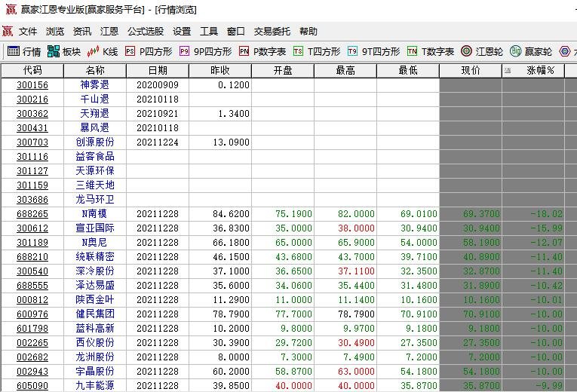The width and height of the screenshot is (577, 392).
Task: Toggle sort on 涨幅% column header
Action: 532,71
